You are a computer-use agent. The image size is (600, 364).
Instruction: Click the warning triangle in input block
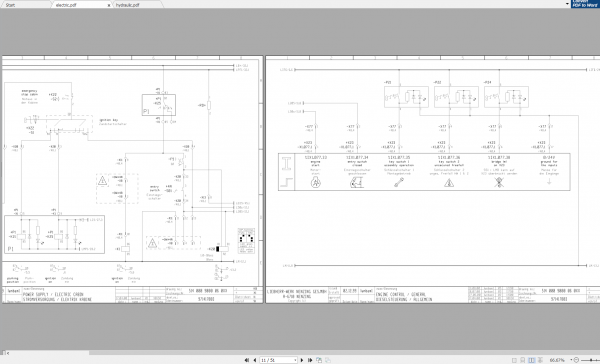pos(449,183)
